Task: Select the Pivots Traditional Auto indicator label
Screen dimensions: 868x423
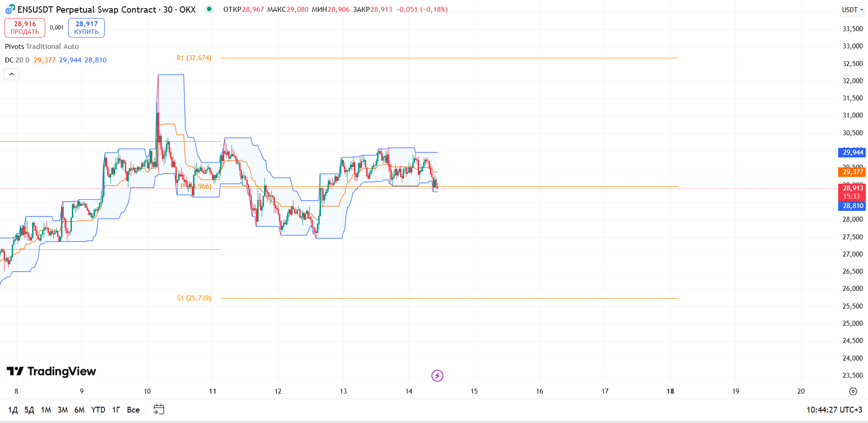Action: tap(42, 47)
